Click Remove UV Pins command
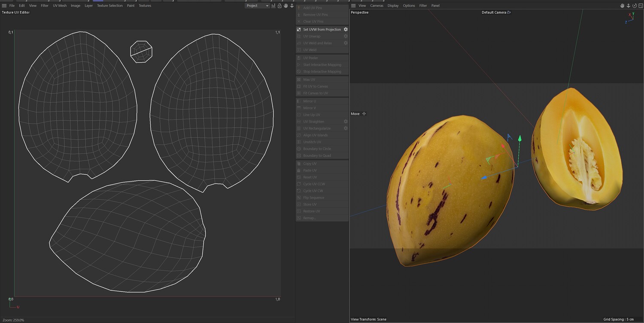This screenshot has width=644, height=323. coord(322,15)
